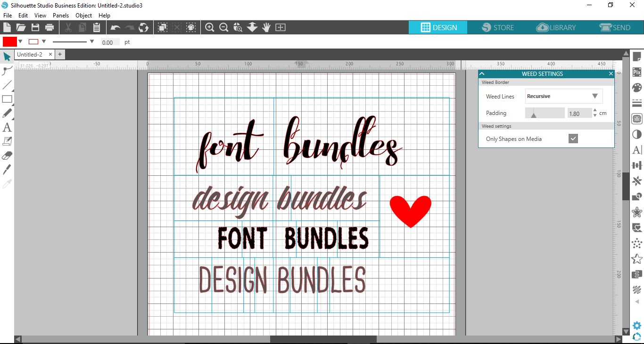Viewport: 644px width, 344px height.
Task: Open the Line Style panel
Action: [637, 103]
